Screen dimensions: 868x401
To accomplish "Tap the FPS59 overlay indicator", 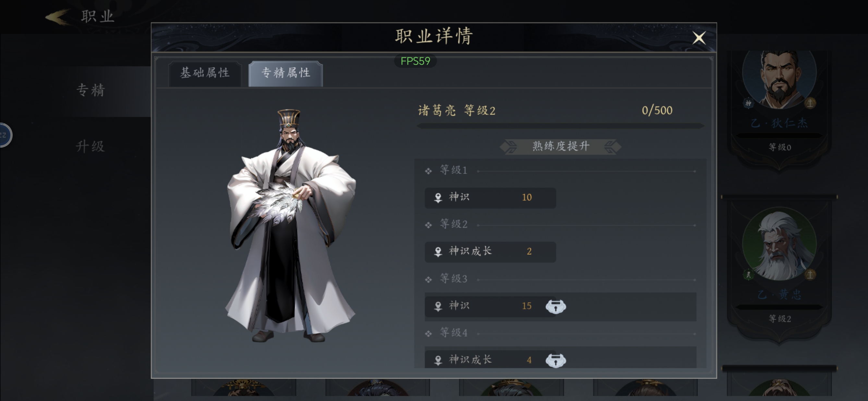I will [415, 61].
